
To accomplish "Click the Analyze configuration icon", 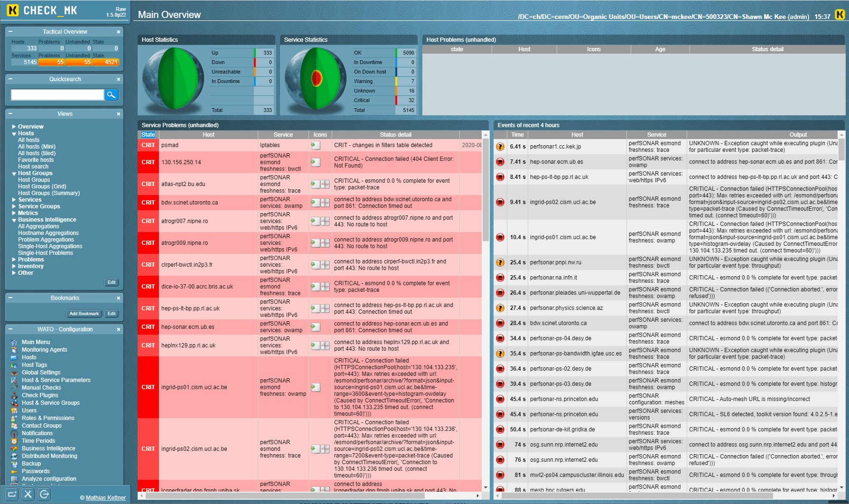I will point(14,479).
